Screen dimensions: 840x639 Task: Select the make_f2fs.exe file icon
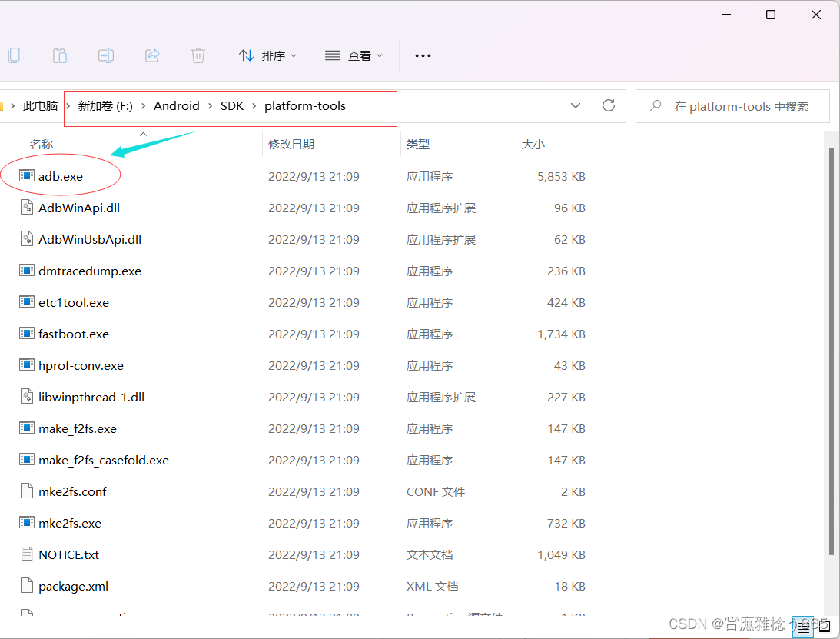27,428
